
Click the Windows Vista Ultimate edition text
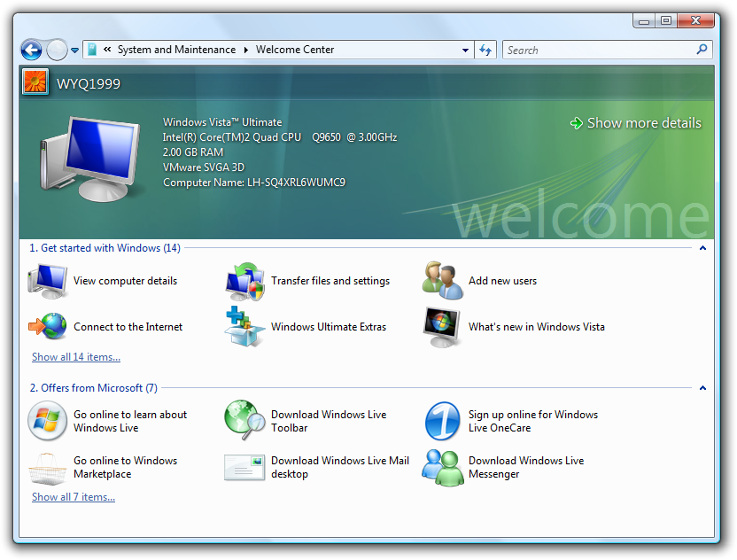coord(222,122)
